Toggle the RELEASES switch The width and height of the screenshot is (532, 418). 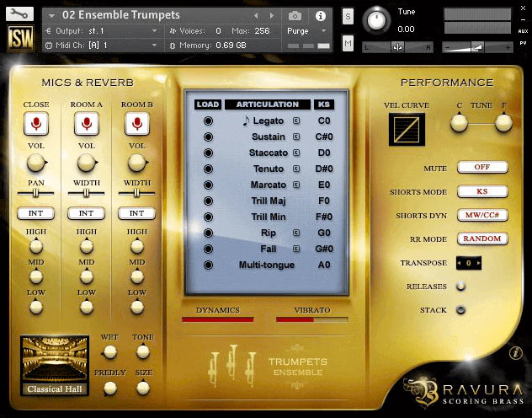pyautogui.click(x=460, y=287)
